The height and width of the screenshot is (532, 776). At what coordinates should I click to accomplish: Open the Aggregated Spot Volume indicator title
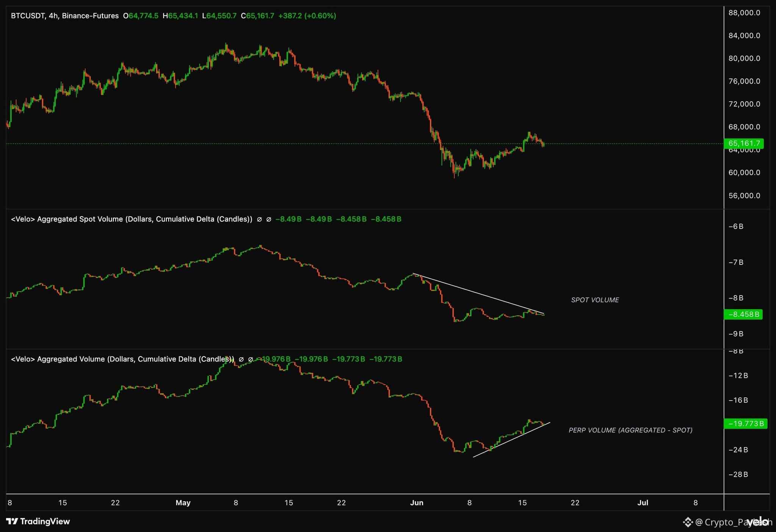pyautogui.click(x=131, y=219)
